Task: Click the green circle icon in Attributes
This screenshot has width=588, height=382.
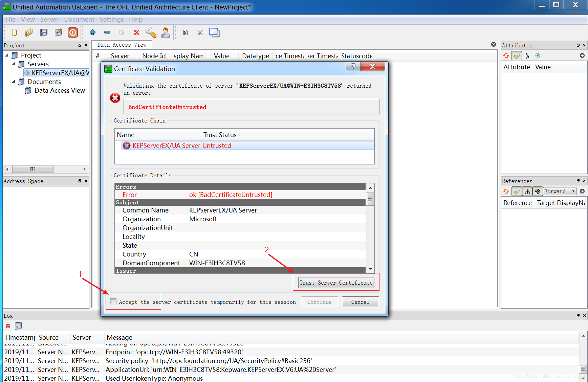Action: [538, 55]
